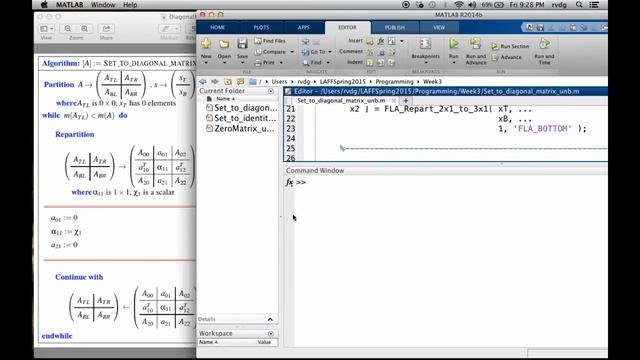Switch to the VIEW ribbon tab

tap(439, 27)
